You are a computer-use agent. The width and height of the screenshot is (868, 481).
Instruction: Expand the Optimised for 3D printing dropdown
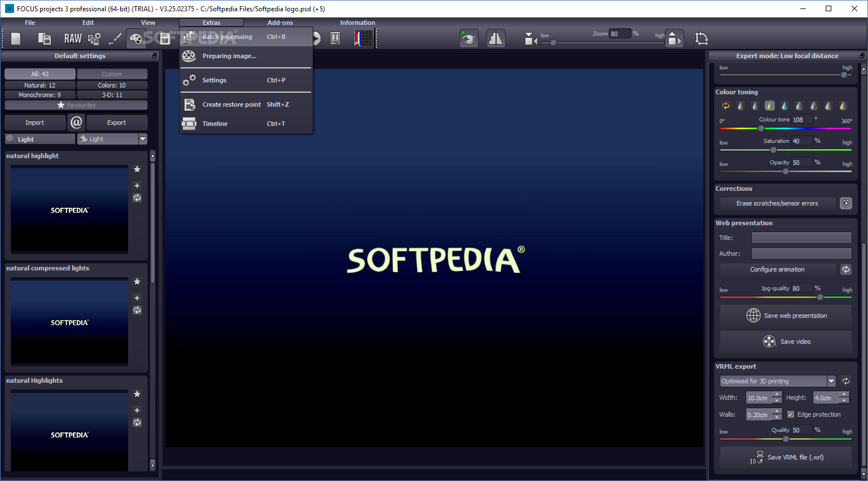pos(831,381)
